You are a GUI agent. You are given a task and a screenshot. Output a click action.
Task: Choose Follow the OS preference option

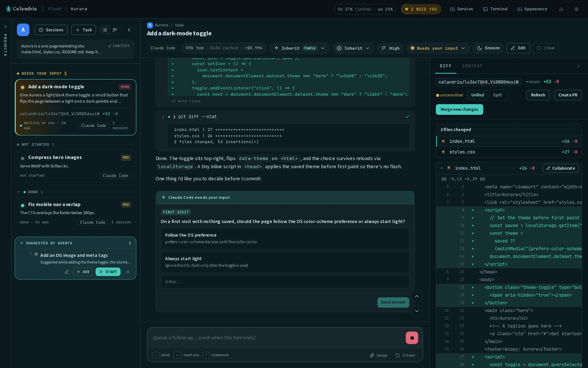tap(285, 238)
